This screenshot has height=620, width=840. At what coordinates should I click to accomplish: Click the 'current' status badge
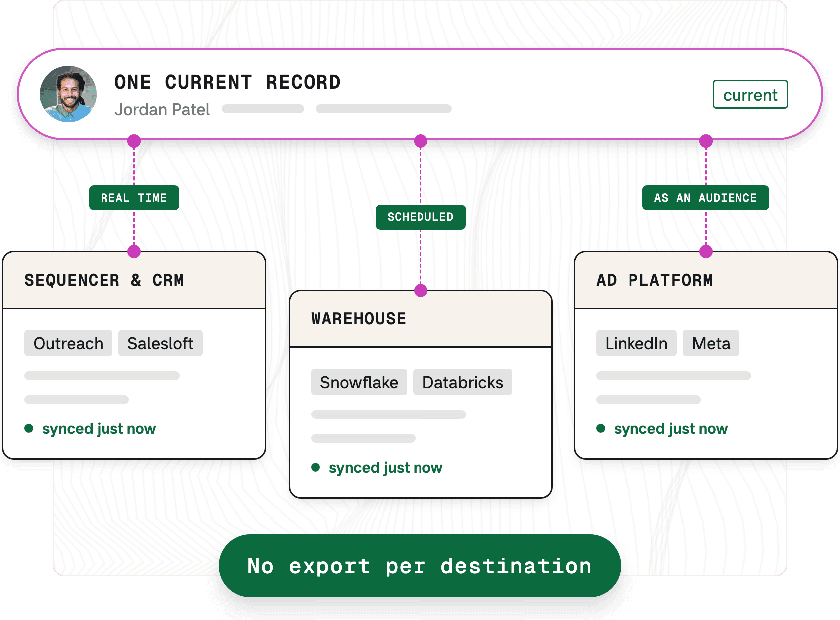click(x=750, y=95)
